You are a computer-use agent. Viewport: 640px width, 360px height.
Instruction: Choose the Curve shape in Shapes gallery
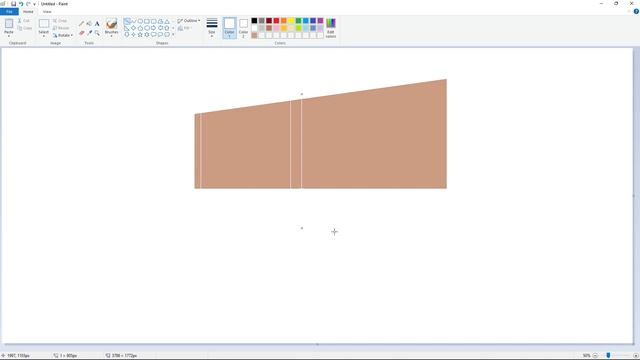(133, 21)
